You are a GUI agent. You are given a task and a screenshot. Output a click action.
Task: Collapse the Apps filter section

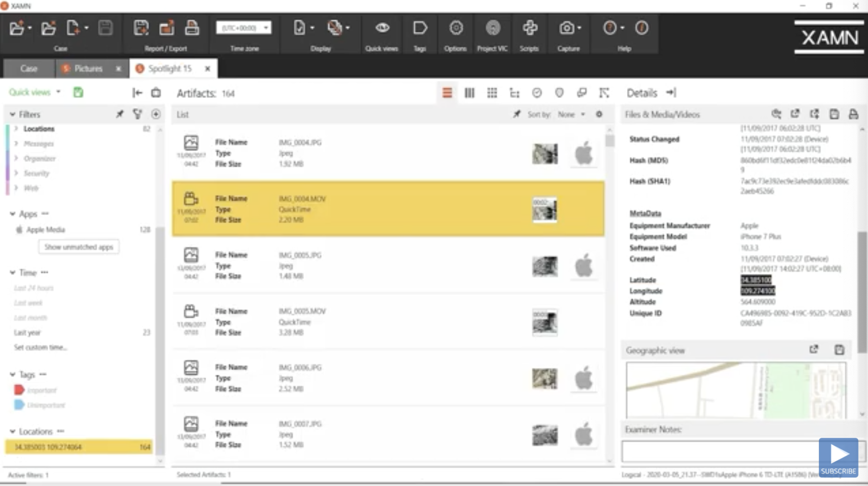12,214
